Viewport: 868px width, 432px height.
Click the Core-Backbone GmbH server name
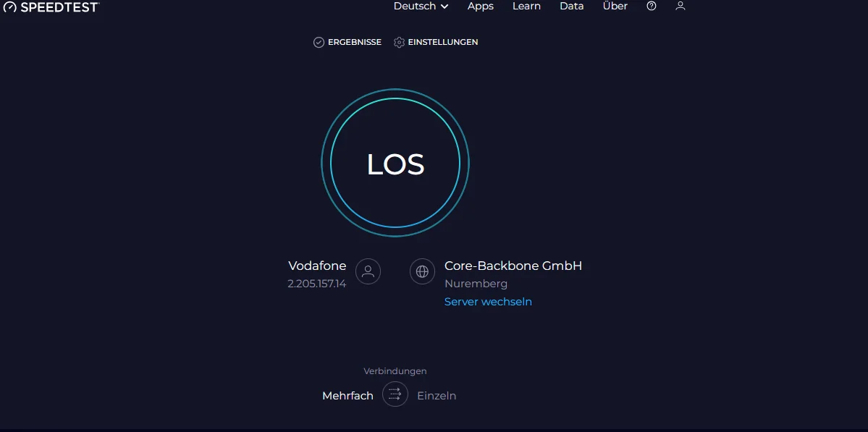(513, 266)
